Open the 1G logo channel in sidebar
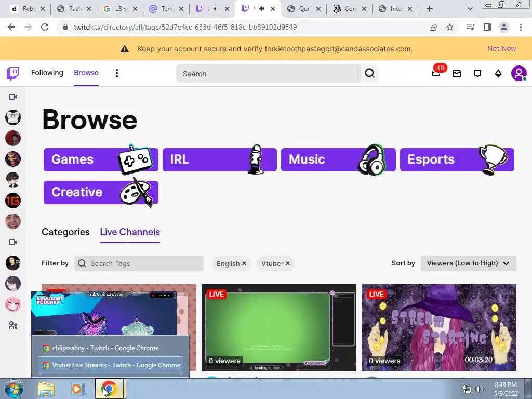Image resolution: width=532 pixels, height=399 pixels. (x=13, y=201)
